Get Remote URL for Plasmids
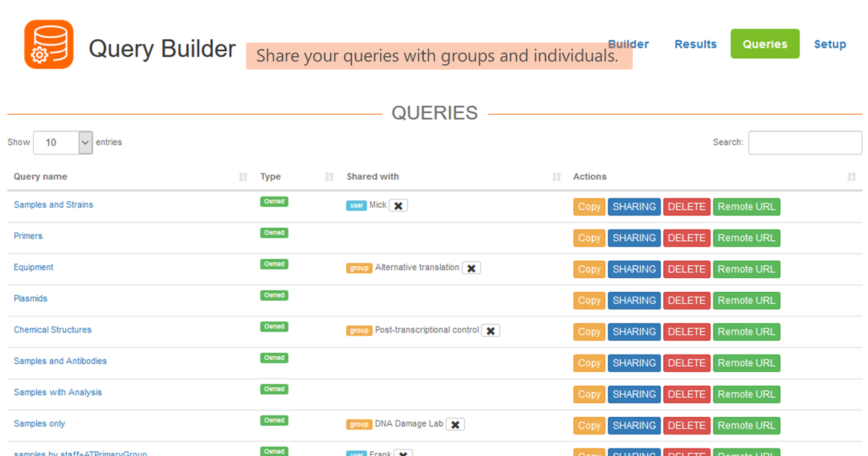 coord(746,301)
